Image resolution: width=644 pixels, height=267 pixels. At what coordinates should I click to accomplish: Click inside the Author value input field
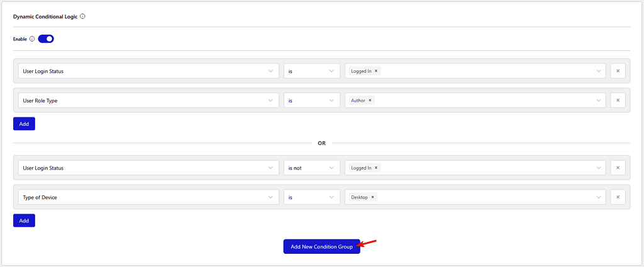484,101
